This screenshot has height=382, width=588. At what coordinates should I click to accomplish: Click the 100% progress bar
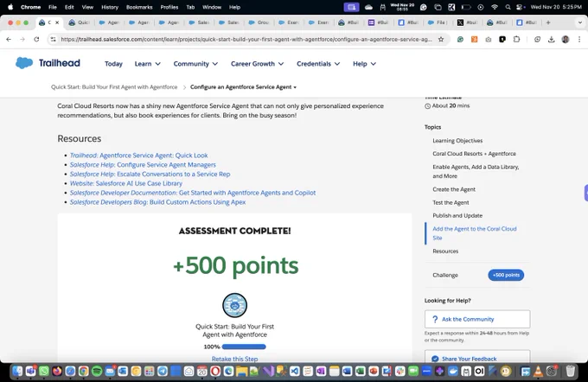point(244,347)
